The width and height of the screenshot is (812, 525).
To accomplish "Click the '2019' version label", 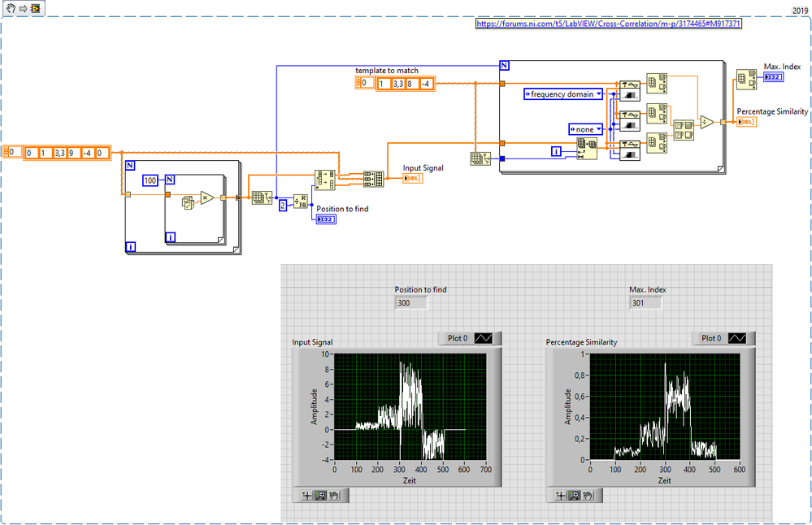I will 801,11.
